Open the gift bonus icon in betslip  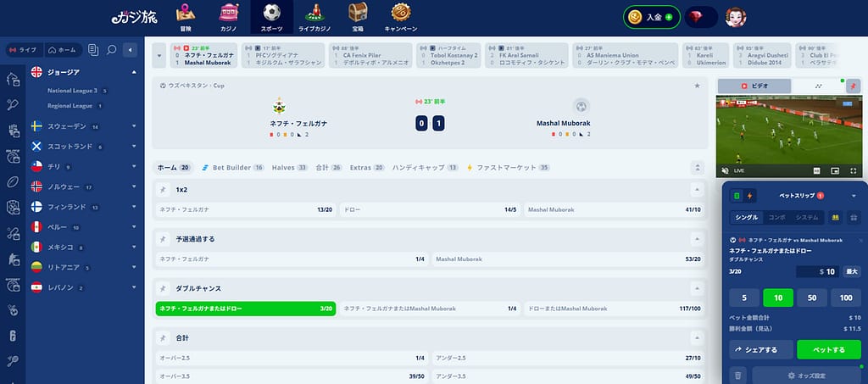click(853, 218)
